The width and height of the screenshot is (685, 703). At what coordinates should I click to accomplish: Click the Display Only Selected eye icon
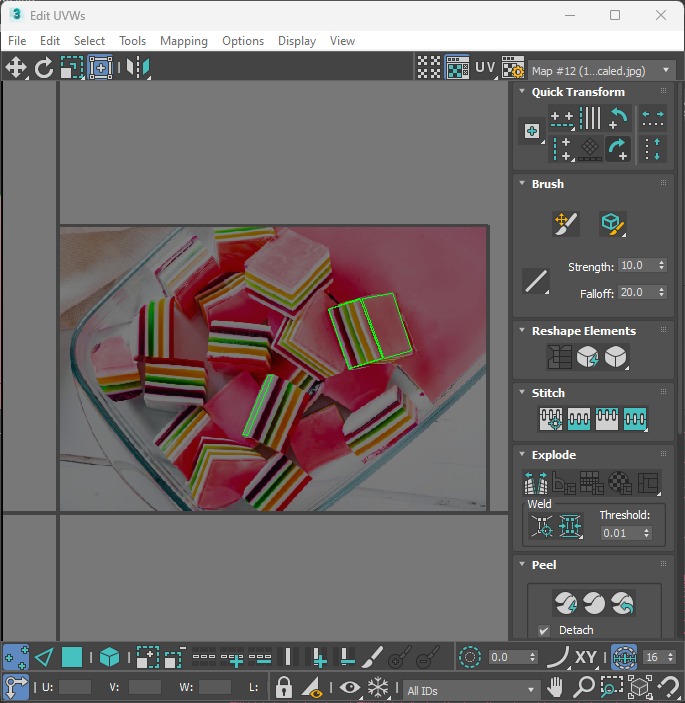click(x=350, y=687)
